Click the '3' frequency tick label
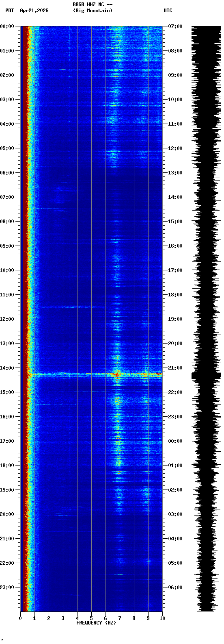 point(63,618)
